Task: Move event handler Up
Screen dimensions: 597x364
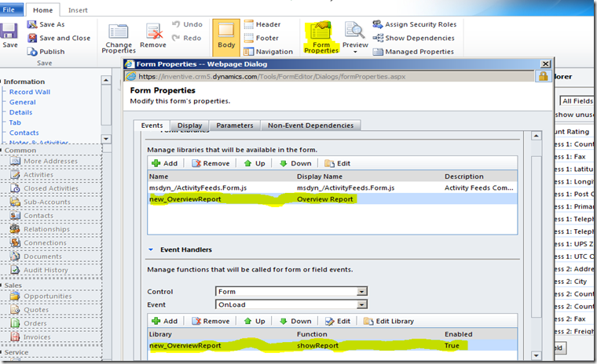Action: pos(255,321)
